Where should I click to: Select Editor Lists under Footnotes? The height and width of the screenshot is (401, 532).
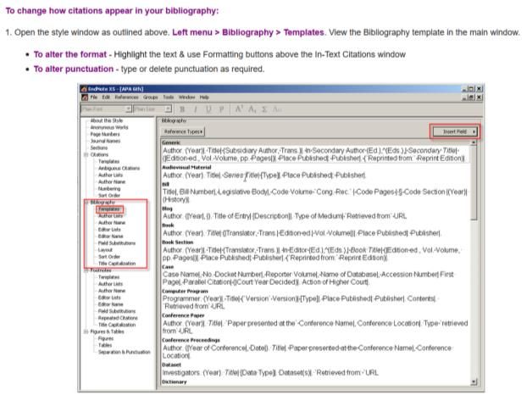(x=109, y=298)
